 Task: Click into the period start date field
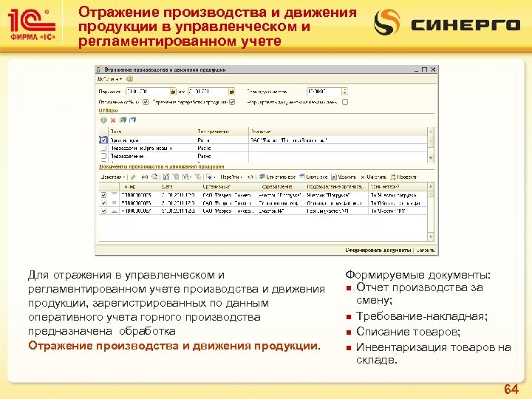click(148, 92)
